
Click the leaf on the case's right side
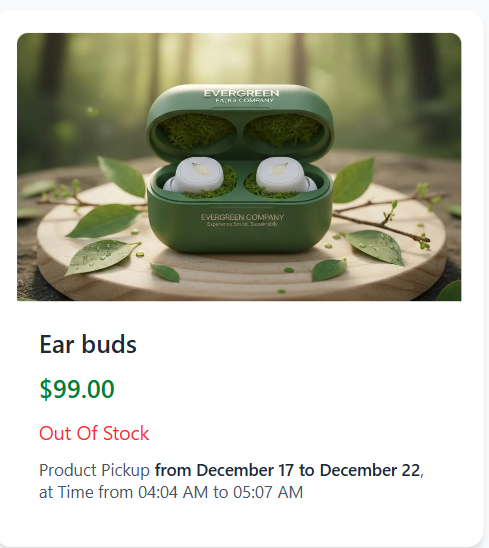[353, 181]
